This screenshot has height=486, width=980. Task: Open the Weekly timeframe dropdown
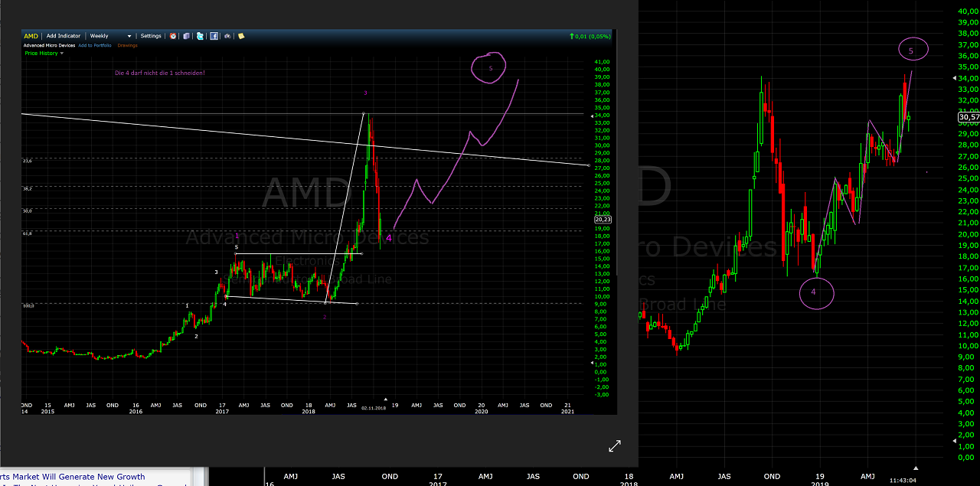click(110, 36)
